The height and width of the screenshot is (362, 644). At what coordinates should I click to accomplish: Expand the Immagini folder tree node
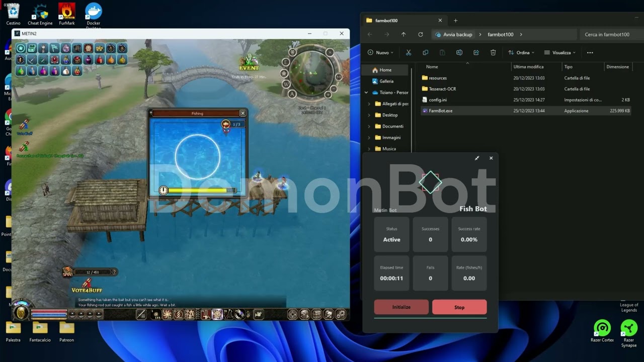(369, 137)
